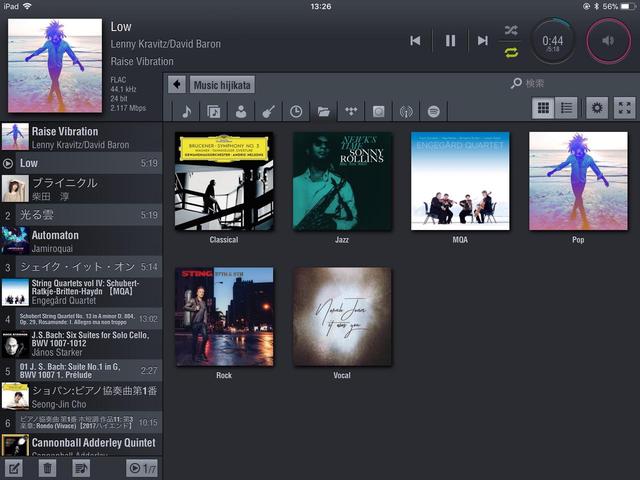640x480 pixels.
Task: Skip to the next track
Action: click(x=483, y=40)
